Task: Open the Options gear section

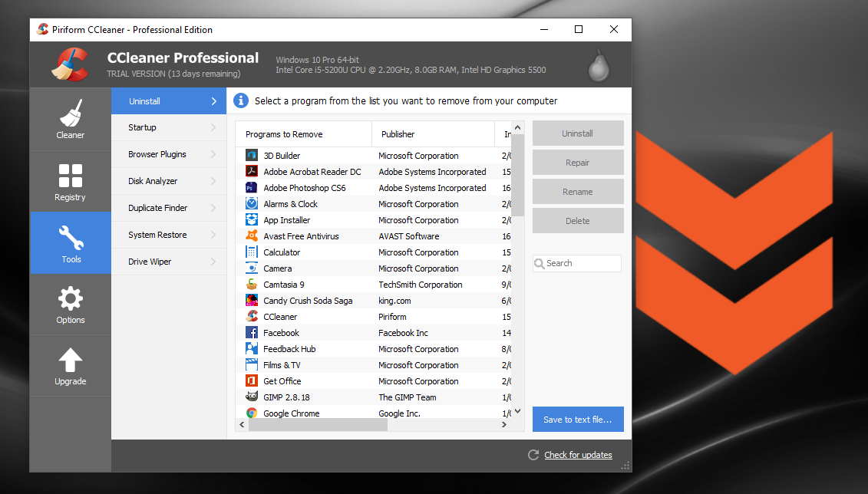Action: click(x=71, y=305)
